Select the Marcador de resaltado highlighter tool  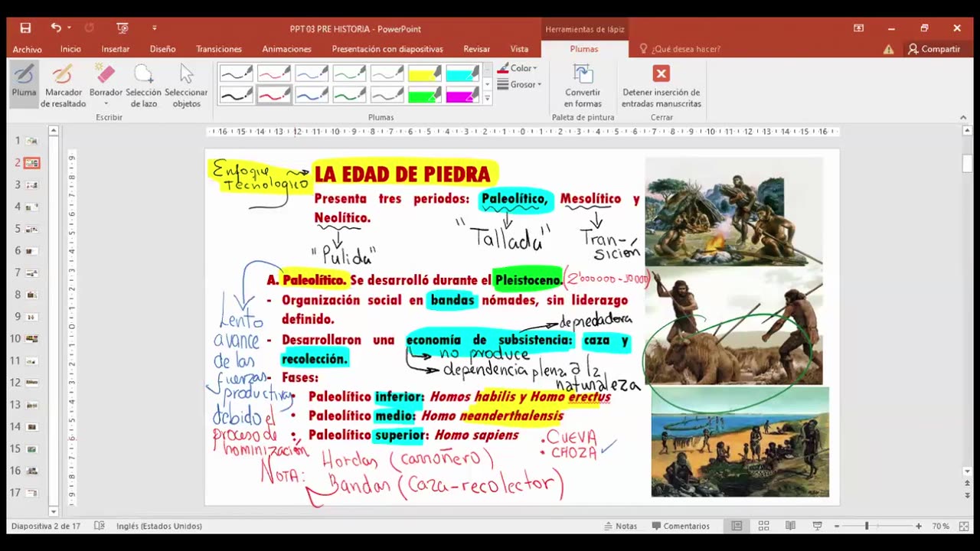pos(64,85)
